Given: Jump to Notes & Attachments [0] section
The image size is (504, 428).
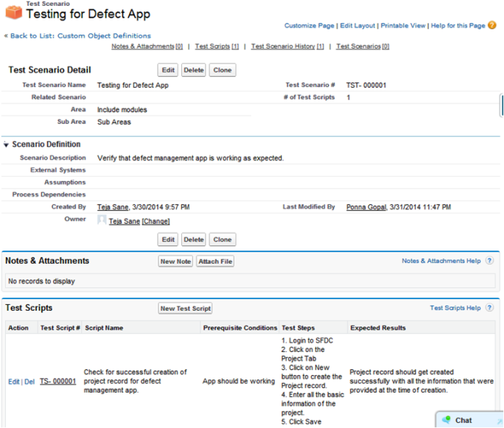Looking at the screenshot, I should (x=147, y=46).
